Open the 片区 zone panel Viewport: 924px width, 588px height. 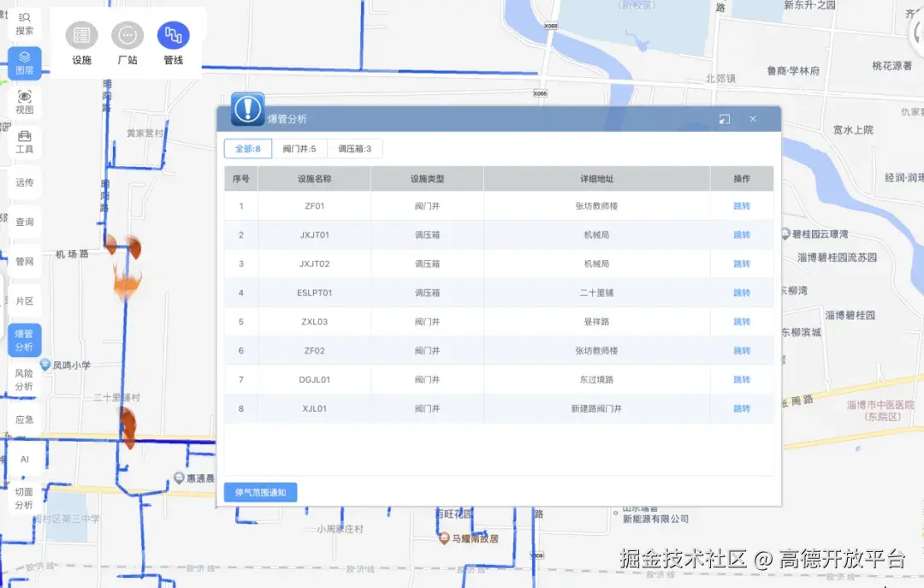point(25,300)
